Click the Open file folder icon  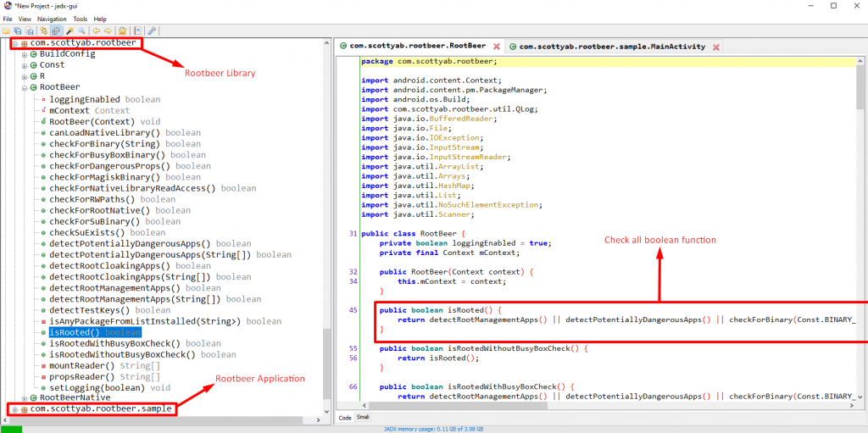pos(6,31)
